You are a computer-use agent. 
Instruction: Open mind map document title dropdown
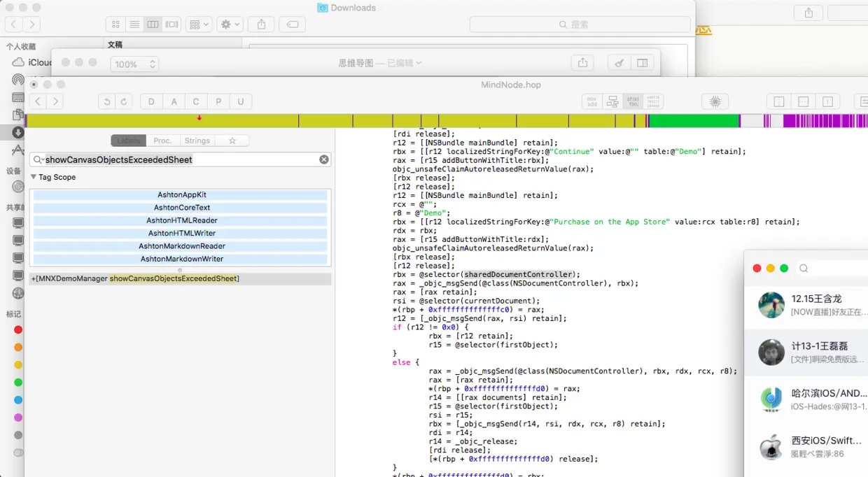click(x=380, y=63)
